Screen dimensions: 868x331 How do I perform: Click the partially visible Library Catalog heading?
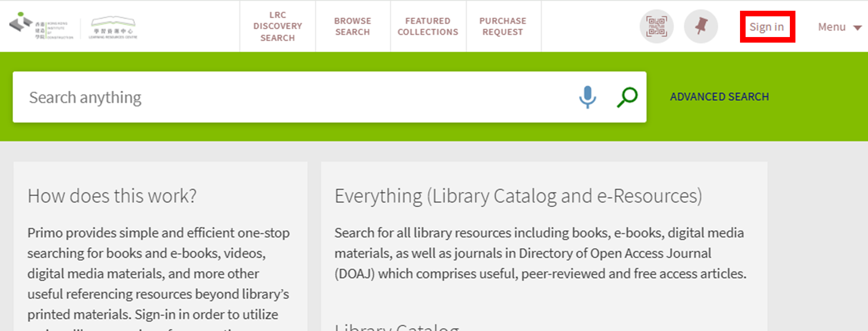[x=396, y=327]
